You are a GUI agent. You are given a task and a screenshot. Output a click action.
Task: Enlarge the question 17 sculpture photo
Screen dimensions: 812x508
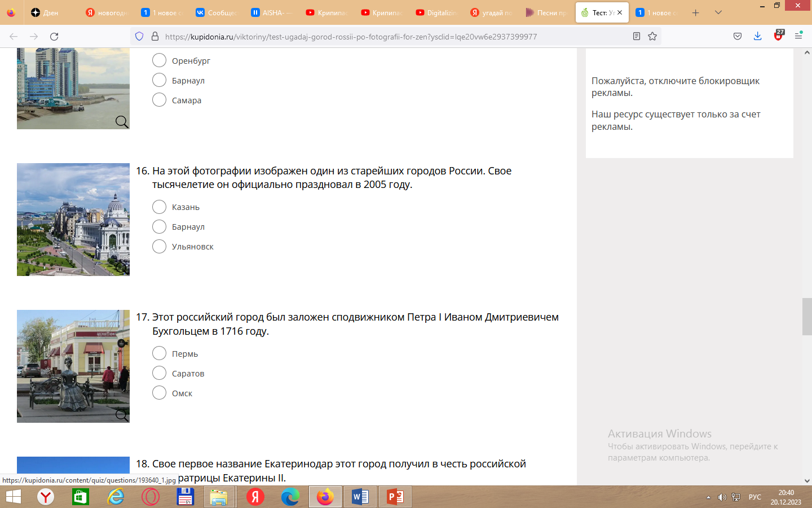[x=73, y=366]
